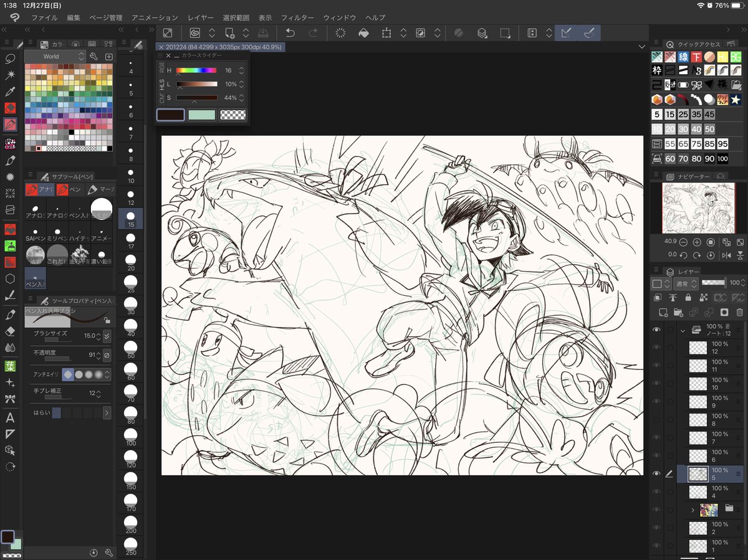
Task: Open the Clip Studio spiral icon
Action: (x=195, y=33)
